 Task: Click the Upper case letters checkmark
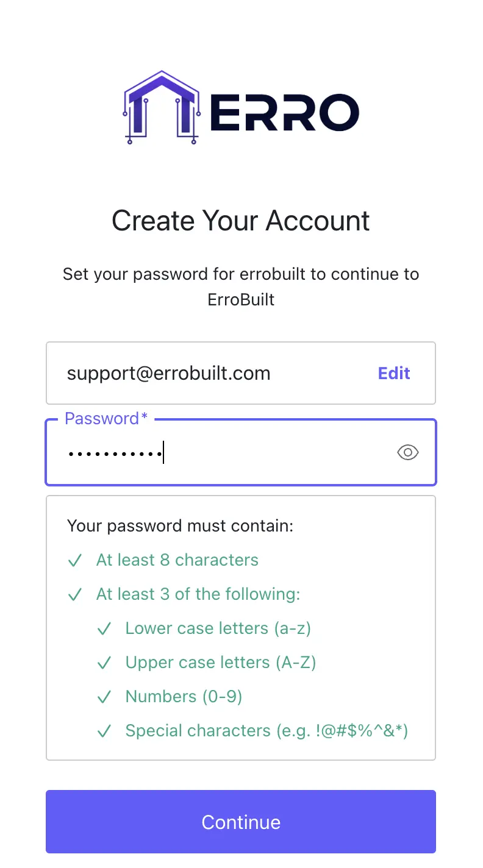pyautogui.click(x=104, y=663)
